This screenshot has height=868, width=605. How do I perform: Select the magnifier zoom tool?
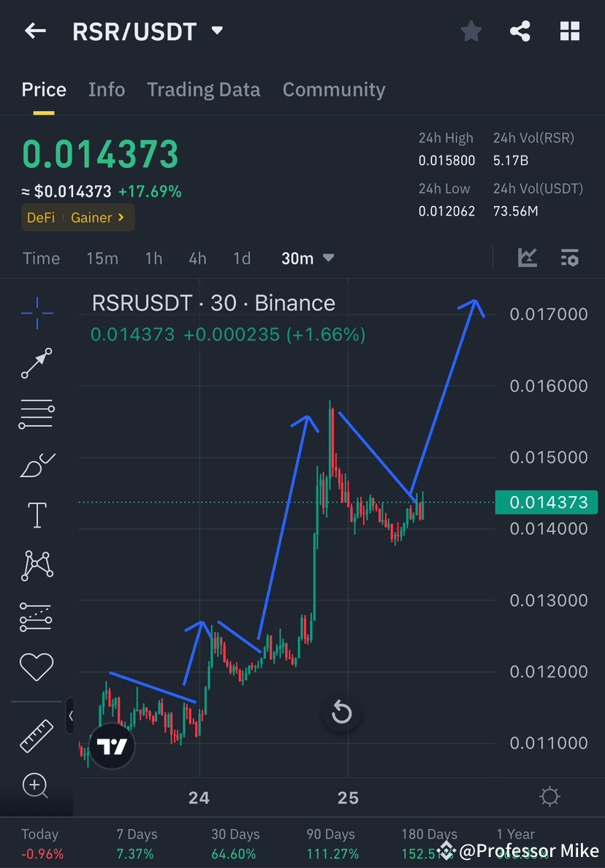tap(36, 786)
